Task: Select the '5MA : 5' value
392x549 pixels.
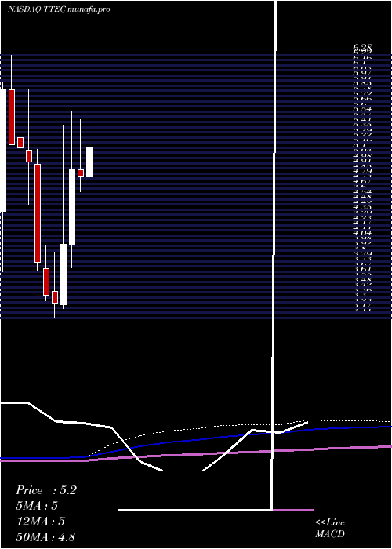Action: (x=37, y=506)
